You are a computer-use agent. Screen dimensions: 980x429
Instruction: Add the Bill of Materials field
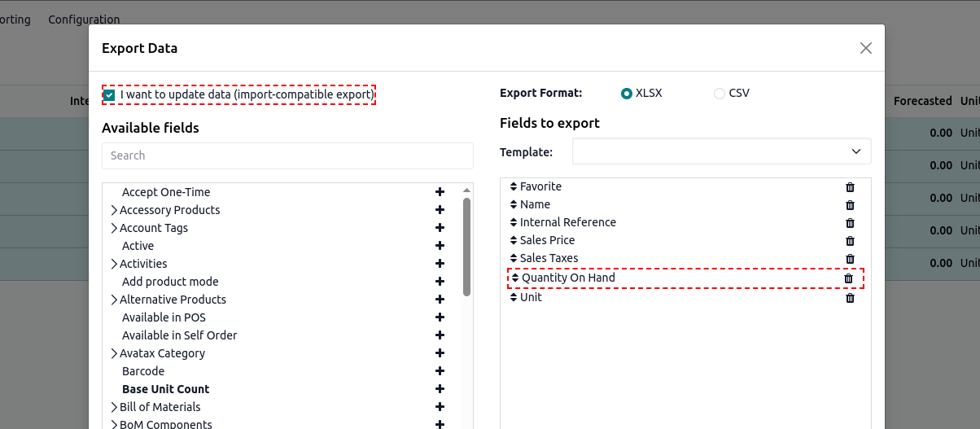(x=440, y=407)
